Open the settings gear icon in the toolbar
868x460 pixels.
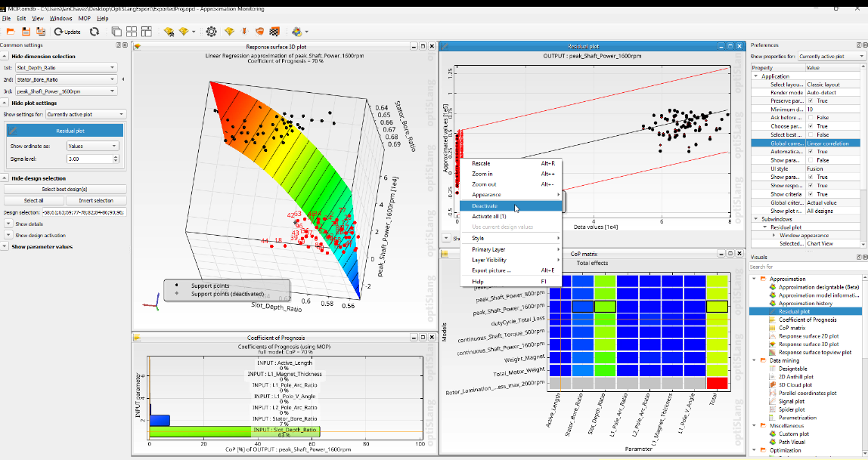[x=212, y=32]
